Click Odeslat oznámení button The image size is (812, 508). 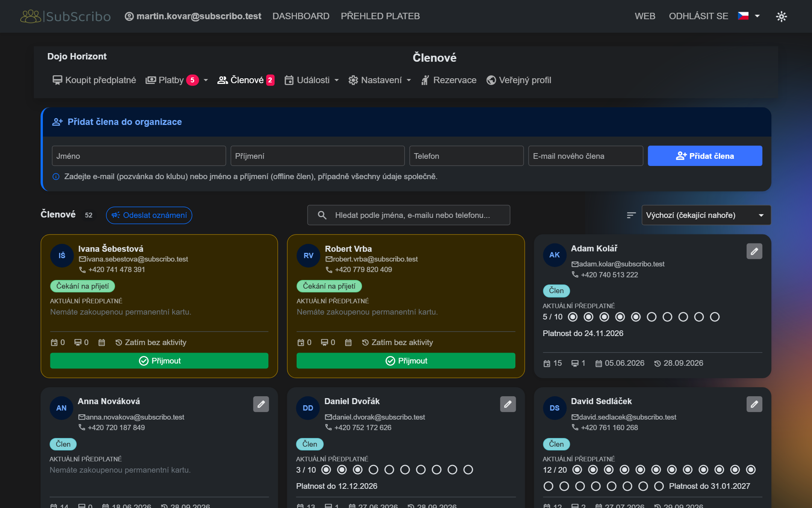149,215
